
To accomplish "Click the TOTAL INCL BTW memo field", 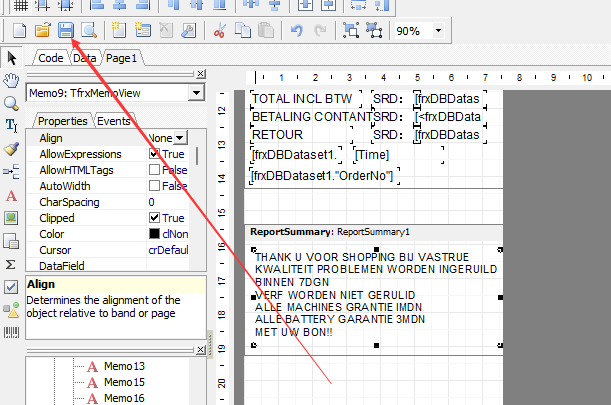I will 304,99.
